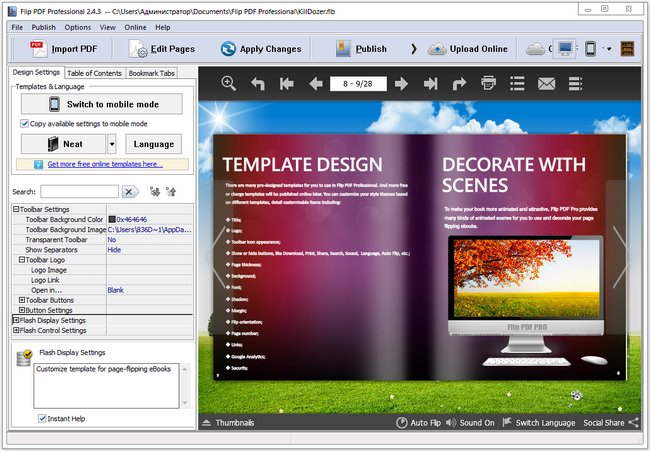
Task: Collapse Toolbar Logo node
Action: [22, 260]
